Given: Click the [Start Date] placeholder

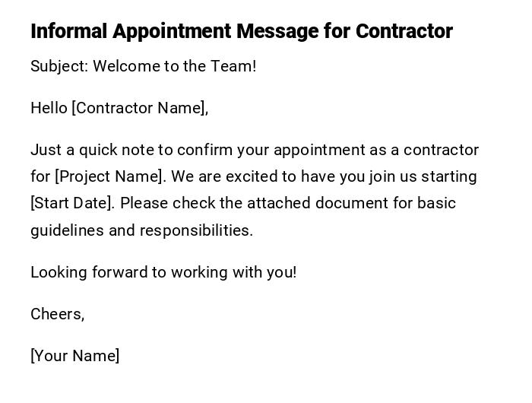Looking at the screenshot, I should coord(72,203).
